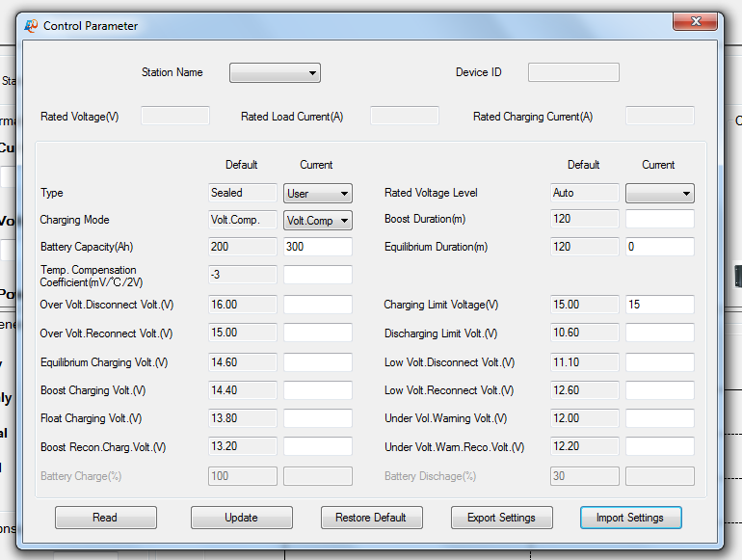
Task: Open the Charging Mode current dropdown
Action: coord(318,221)
